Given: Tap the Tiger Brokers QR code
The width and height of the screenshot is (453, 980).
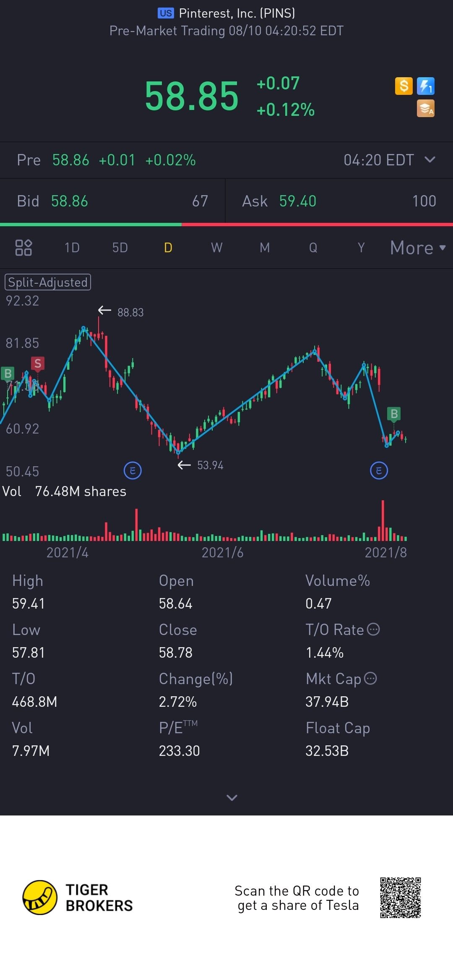Looking at the screenshot, I should (400, 897).
